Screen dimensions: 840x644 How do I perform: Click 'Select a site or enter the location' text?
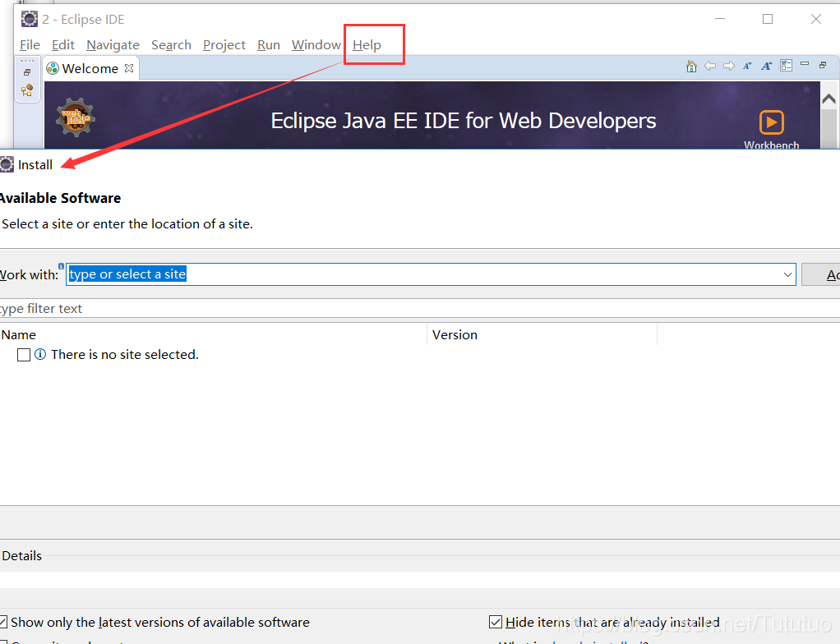pyautogui.click(x=127, y=223)
